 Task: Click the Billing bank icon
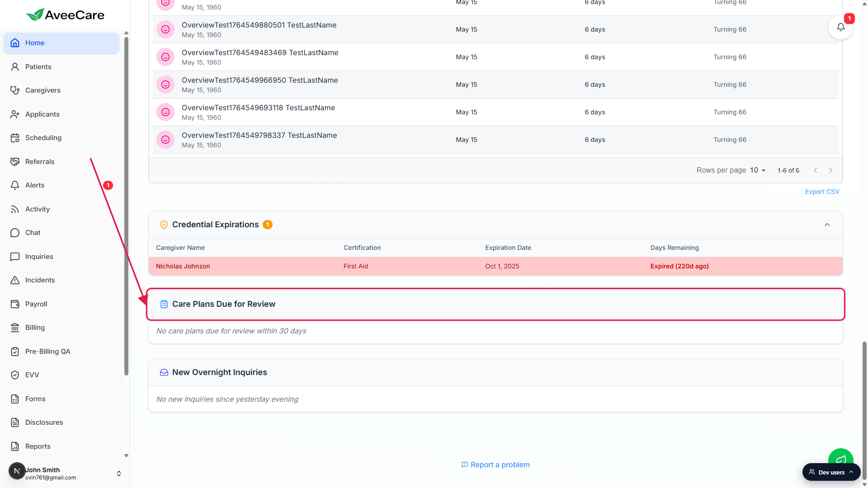[15, 328]
